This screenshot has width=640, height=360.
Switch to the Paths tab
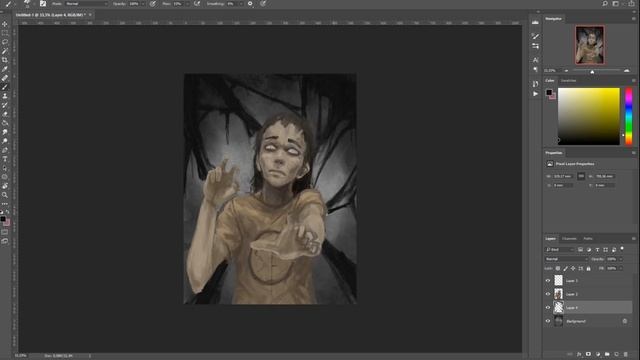click(588, 239)
